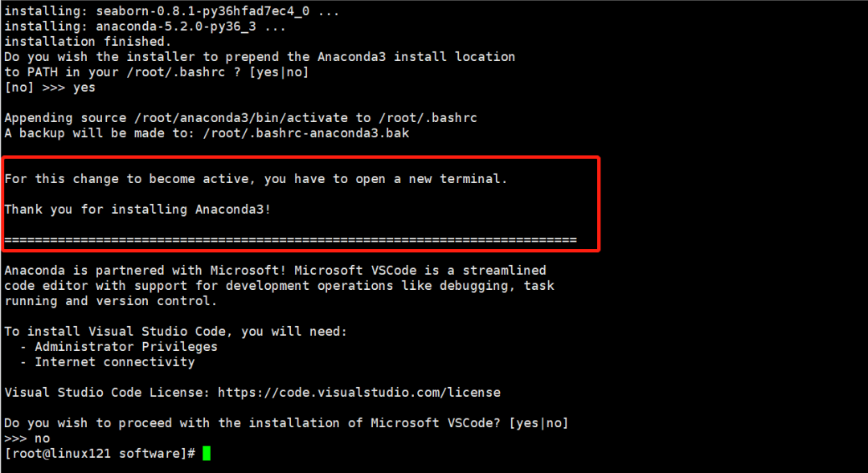Click the 'to PATH in your /root/.bashrc' line

[x=156, y=72]
